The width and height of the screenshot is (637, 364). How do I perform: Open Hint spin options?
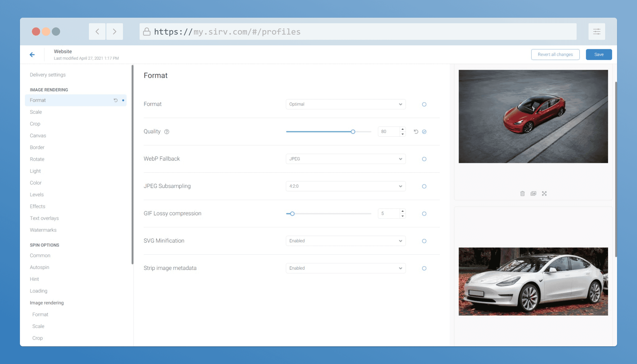(x=34, y=279)
